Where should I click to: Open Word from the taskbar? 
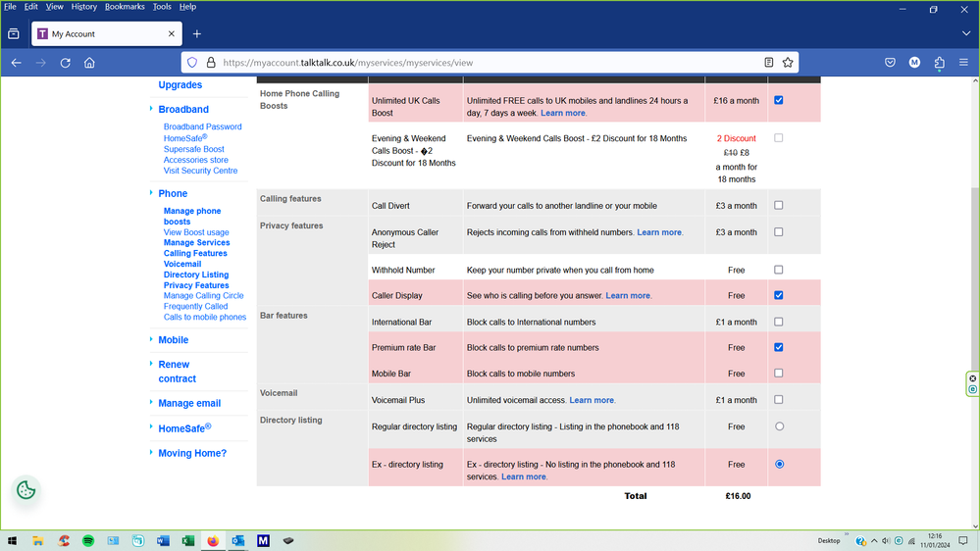point(163,541)
